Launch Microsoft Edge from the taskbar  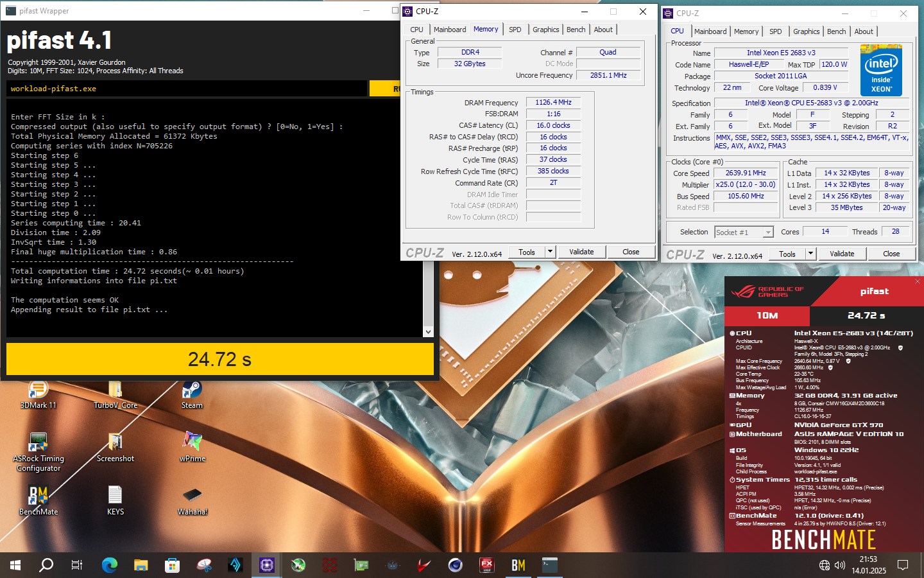coord(110,565)
